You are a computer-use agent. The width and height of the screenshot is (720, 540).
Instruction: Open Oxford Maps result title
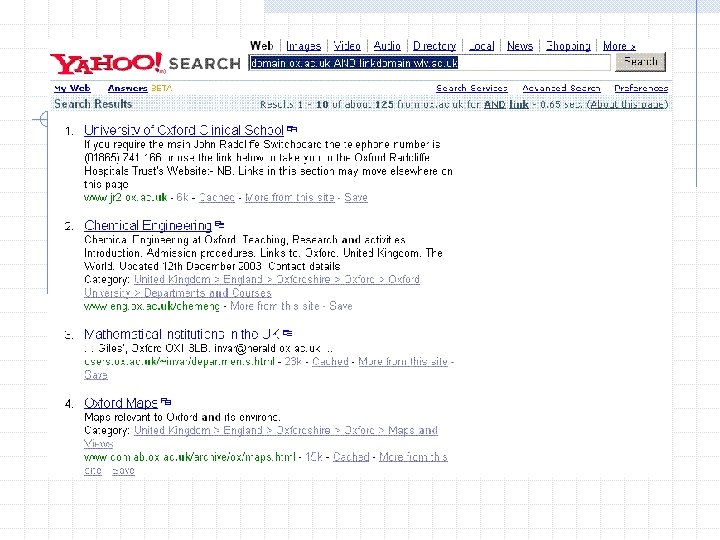coord(121,403)
